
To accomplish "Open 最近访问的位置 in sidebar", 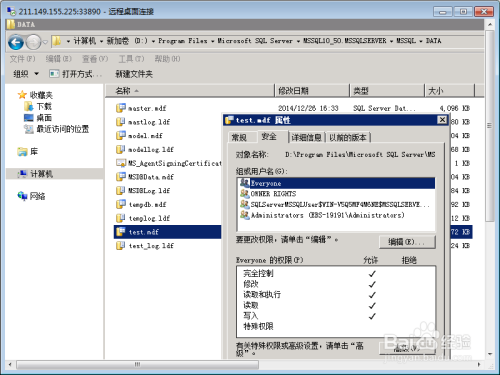I will (56, 129).
